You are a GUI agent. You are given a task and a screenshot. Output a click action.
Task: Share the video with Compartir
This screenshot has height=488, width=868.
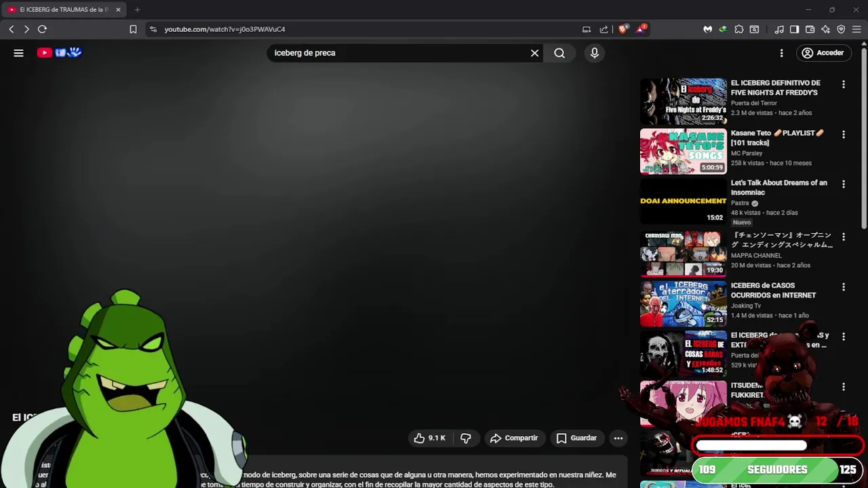click(514, 438)
